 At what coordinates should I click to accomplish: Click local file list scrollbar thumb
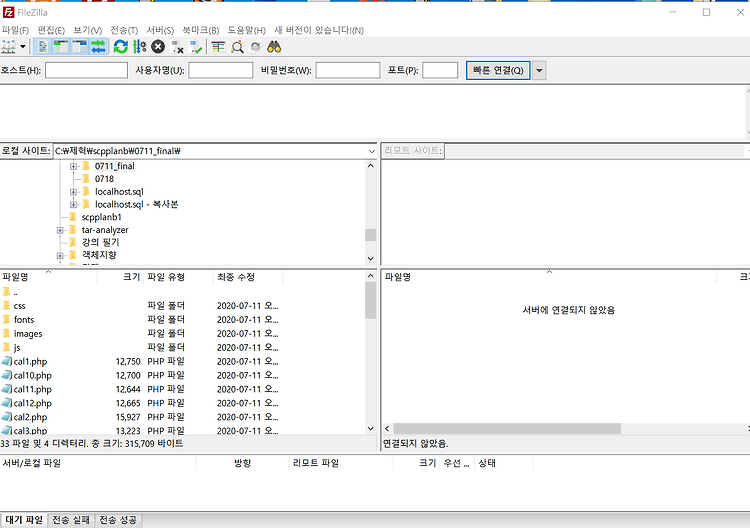coord(371,300)
